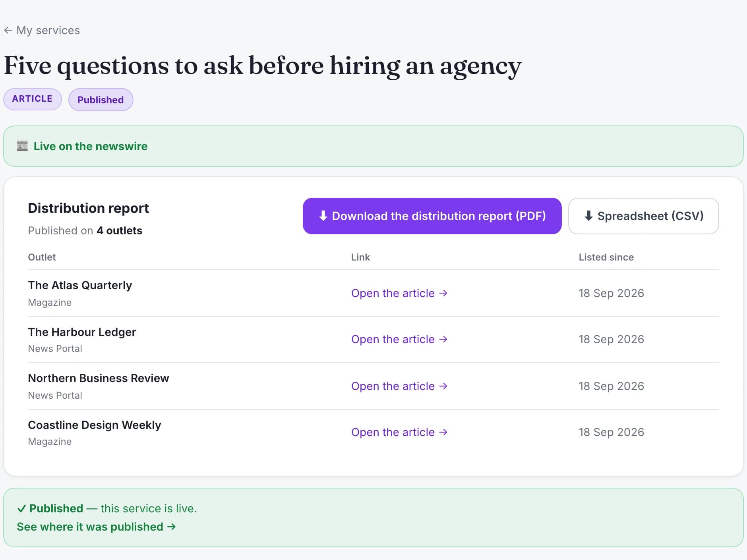Click the Published status badge

[x=101, y=100]
